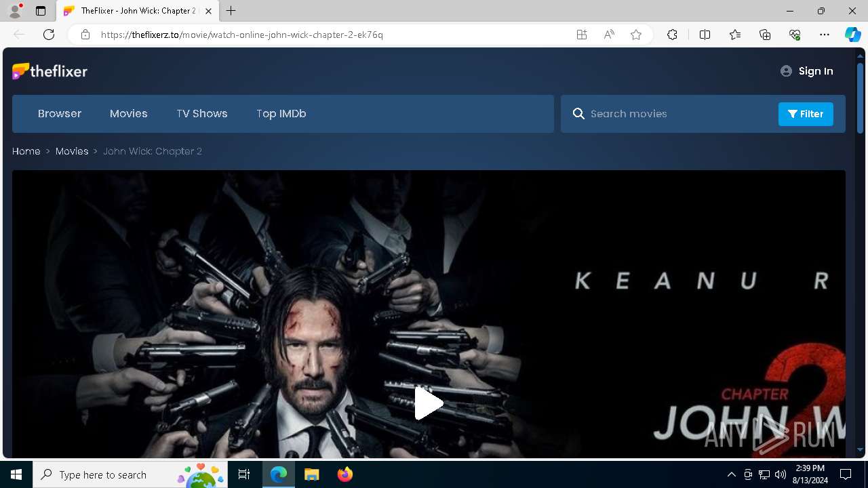The width and height of the screenshot is (868, 488).
Task: Click the address bar URL
Action: (x=242, y=35)
